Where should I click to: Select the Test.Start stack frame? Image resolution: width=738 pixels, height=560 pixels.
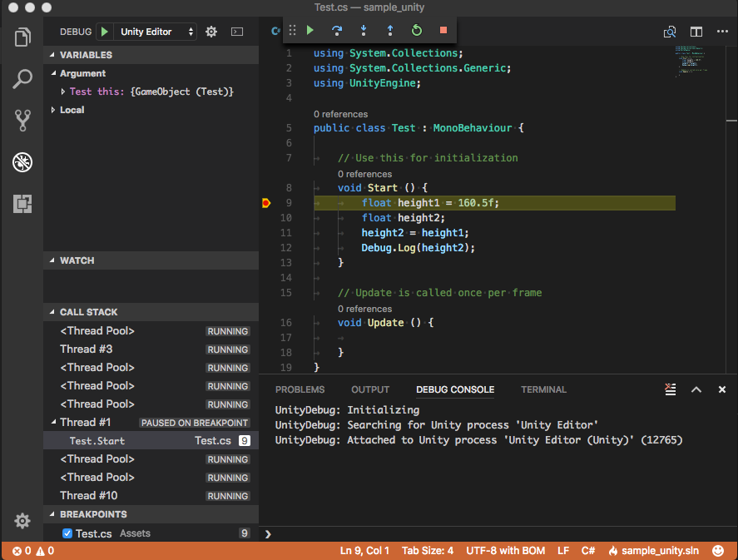point(97,441)
